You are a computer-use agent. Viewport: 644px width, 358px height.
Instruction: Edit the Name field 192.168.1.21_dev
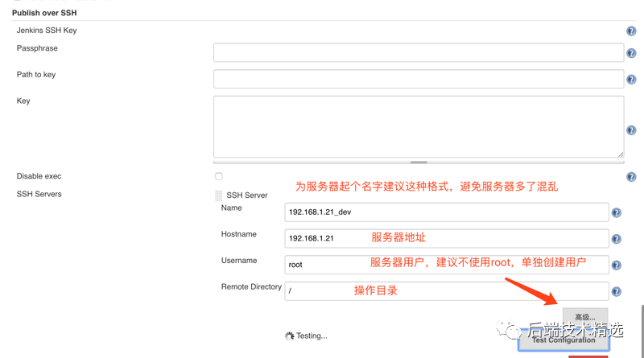click(447, 212)
